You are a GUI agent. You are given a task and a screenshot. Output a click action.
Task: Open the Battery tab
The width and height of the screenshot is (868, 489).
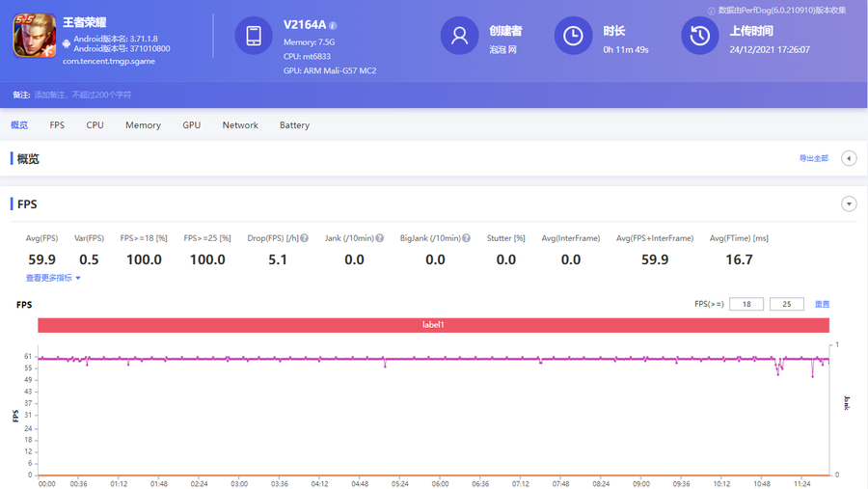coord(294,125)
